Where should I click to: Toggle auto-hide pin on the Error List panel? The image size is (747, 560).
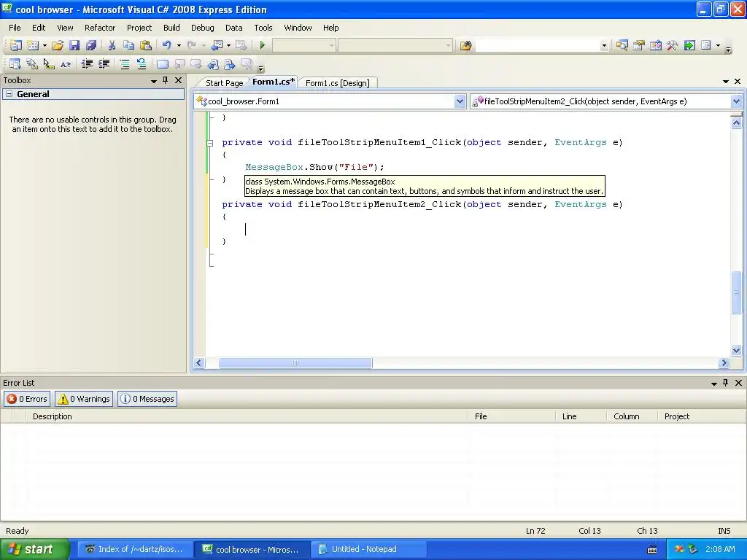click(x=726, y=383)
